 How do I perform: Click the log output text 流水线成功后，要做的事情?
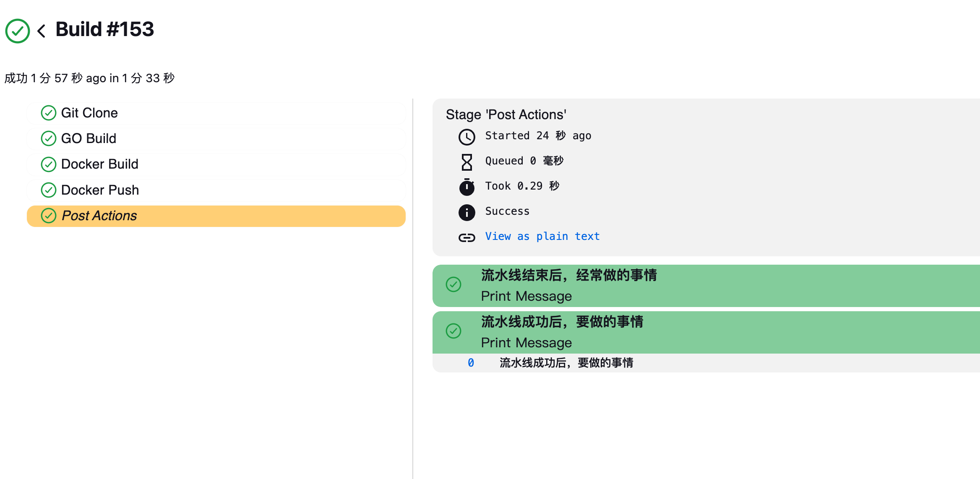tap(566, 363)
